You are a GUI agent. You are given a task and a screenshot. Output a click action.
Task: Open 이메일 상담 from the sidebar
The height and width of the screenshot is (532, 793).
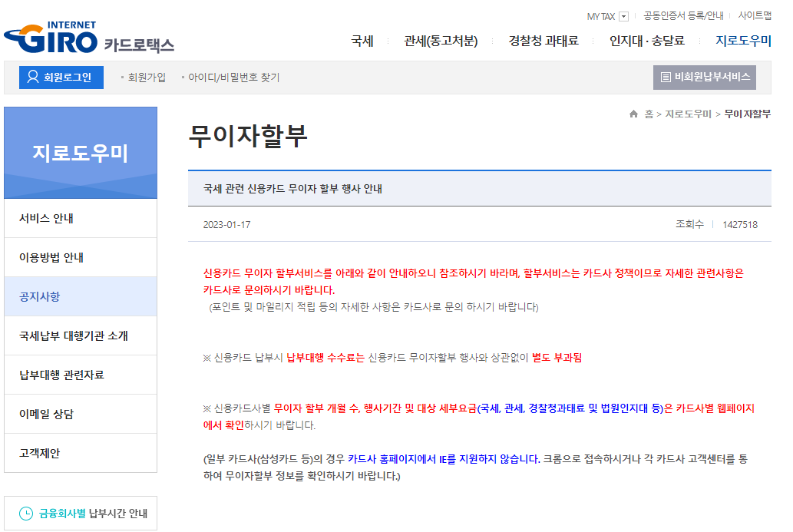pos(81,414)
